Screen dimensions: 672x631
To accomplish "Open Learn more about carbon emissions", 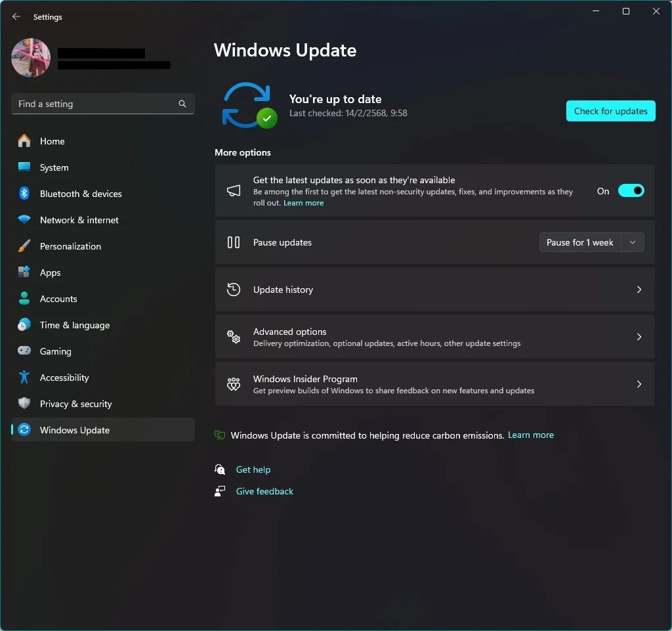I will 530,435.
